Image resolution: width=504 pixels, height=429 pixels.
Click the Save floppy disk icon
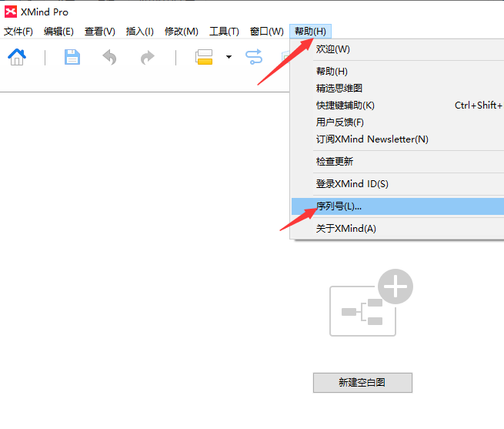[x=72, y=57]
